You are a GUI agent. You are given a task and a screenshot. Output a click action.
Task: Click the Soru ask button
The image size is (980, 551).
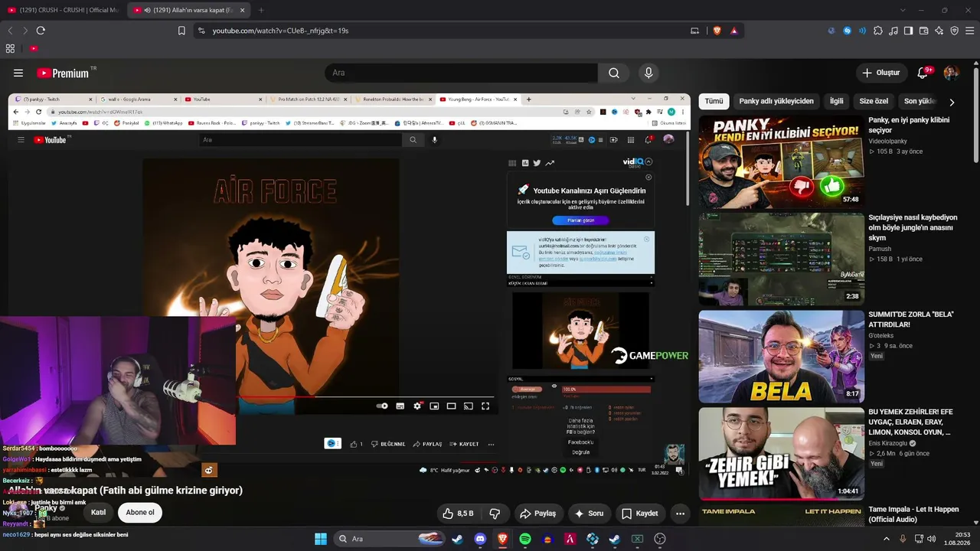click(589, 514)
